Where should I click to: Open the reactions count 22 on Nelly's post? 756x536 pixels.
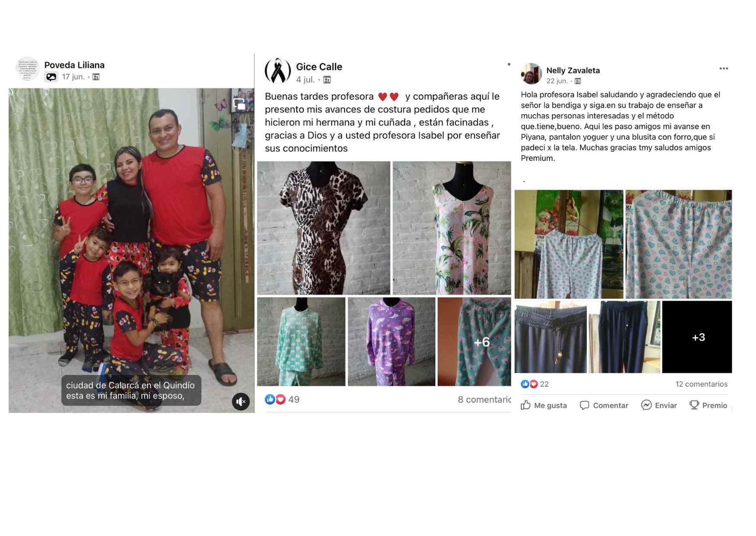coord(535,384)
